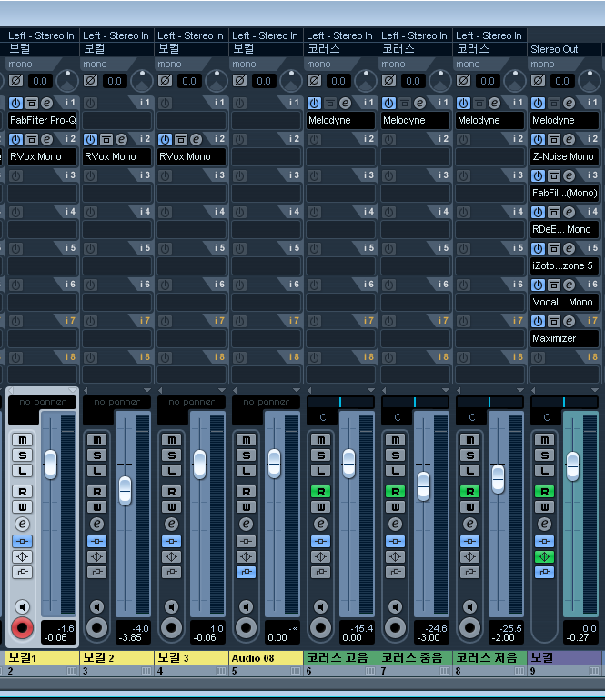This screenshot has width=605, height=700.
Task: Power off Melodyne insert on 코러스 고음
Action: (x=314, y=103)
